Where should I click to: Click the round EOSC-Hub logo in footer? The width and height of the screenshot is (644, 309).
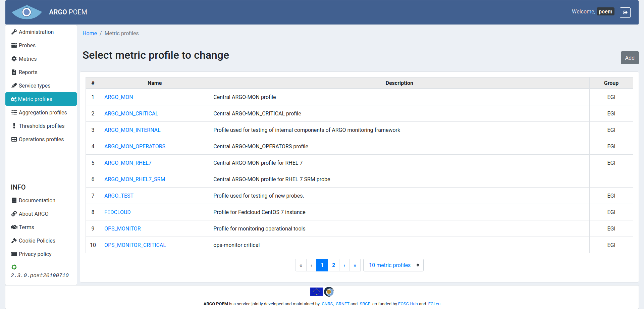329,292
